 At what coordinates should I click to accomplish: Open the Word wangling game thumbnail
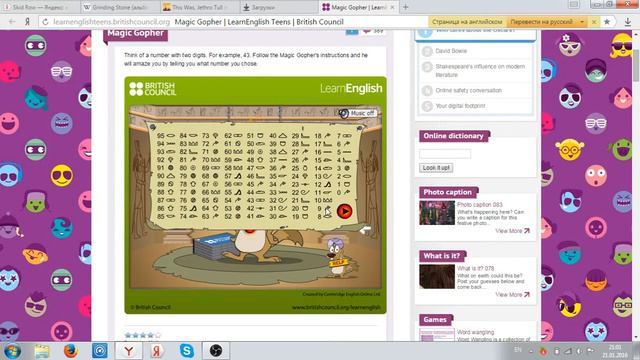coord(437,335)
